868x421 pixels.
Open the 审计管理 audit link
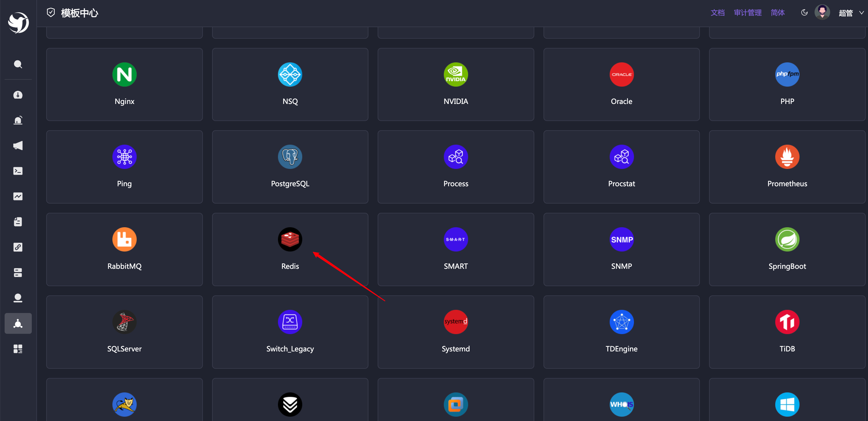[x=748, y=13]
